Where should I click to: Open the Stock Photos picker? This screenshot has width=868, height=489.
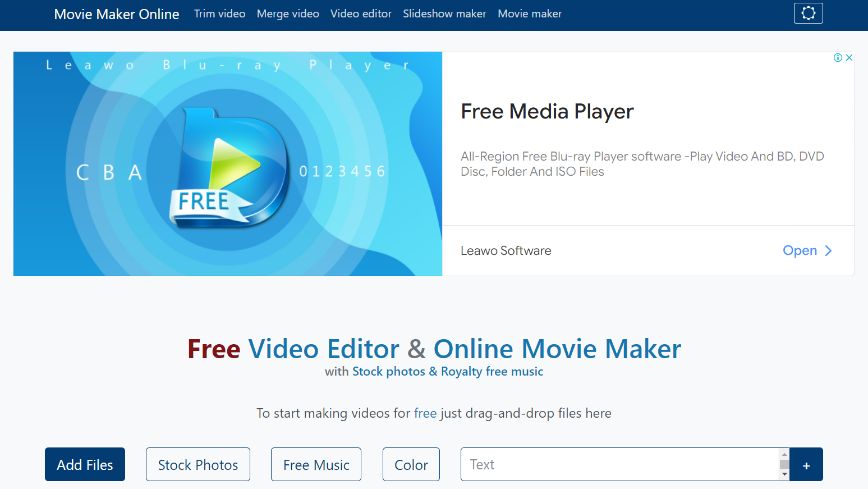(198, 465)
